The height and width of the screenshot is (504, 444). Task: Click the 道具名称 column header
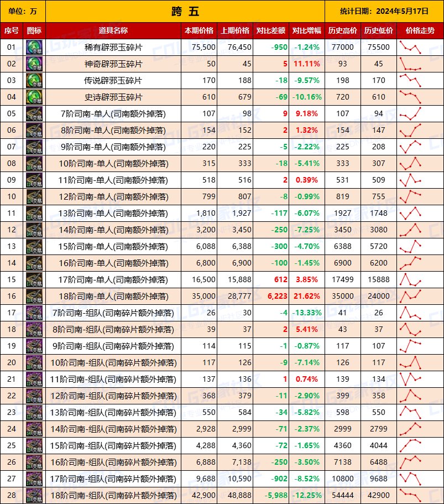coord(113,30)
